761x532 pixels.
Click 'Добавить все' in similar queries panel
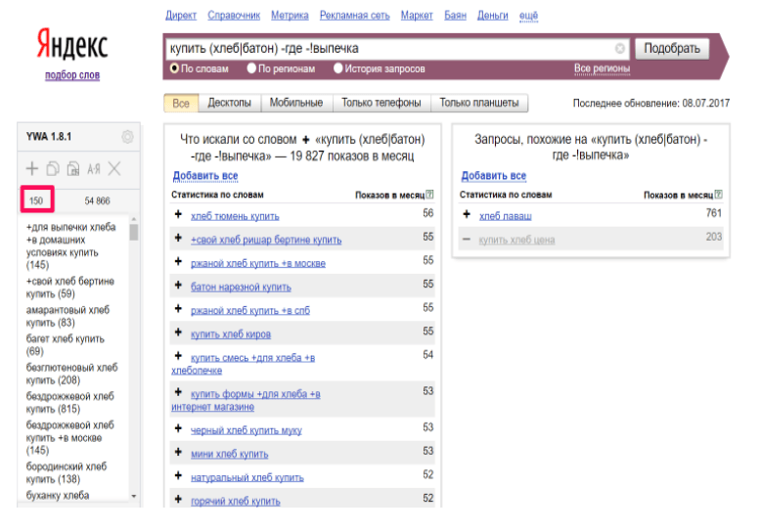point(494,176)
